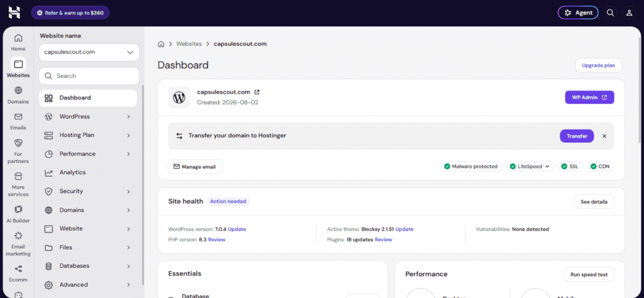Open the website name dropdown
Screen dimensions: 644x298
(89, 53)
